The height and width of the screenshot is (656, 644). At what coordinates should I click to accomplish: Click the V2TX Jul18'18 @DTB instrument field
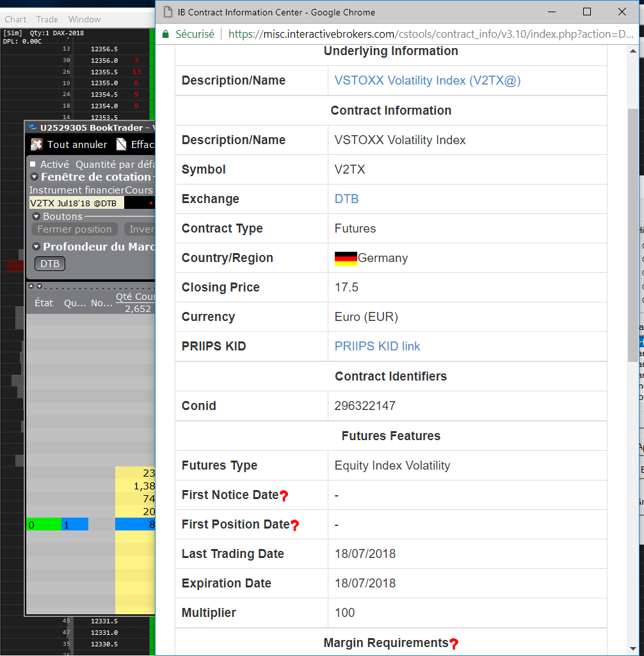click(76, 203)
